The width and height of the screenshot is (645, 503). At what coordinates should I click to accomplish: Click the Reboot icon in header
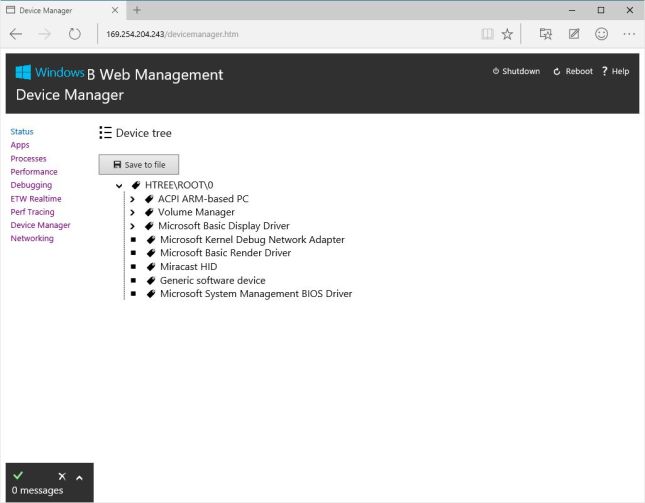click(x=557, y=72)
